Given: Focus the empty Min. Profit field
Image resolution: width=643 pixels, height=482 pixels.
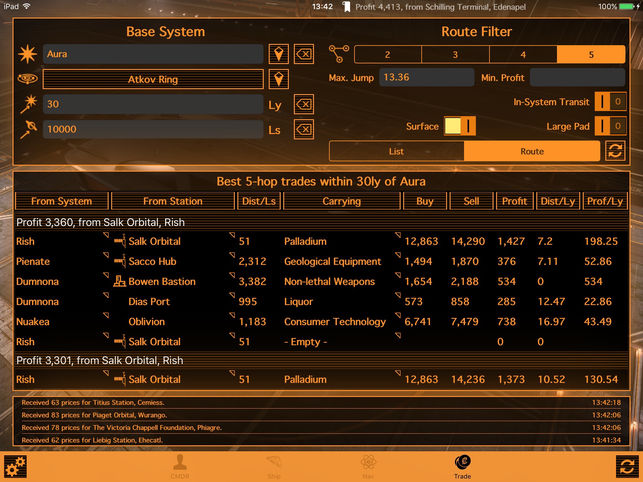Looking at the screenshot, I should [x=577, y=77].
